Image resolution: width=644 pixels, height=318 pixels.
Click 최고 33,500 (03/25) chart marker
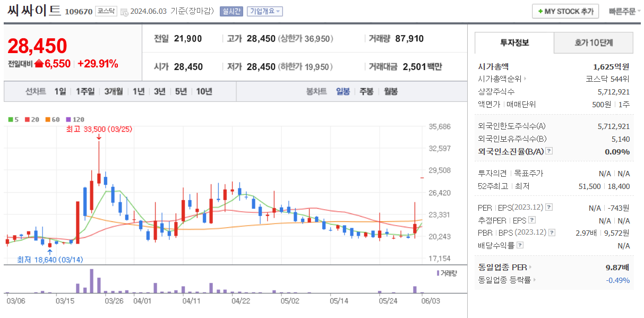(99, 129)
